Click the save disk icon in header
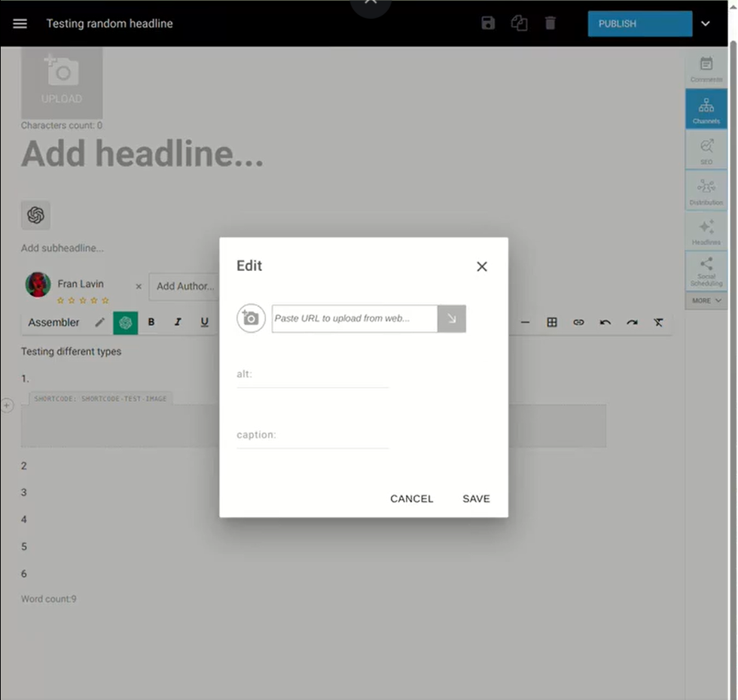 point(488,23)
